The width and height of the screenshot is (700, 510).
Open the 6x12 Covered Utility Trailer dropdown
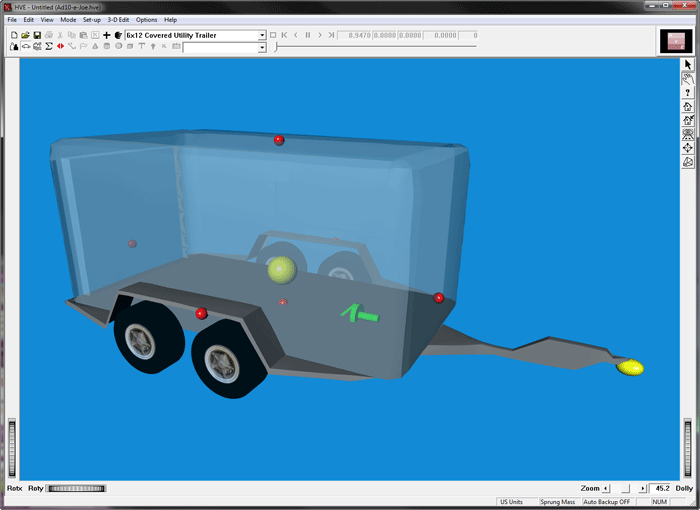coord(262,35)
